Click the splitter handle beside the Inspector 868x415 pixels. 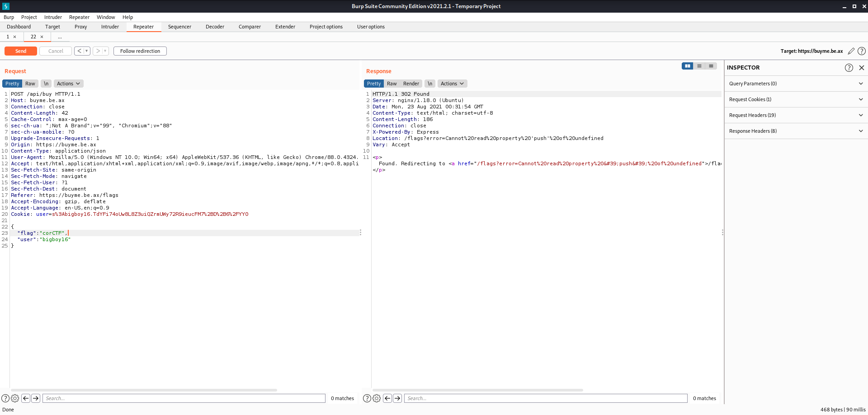point(722,233)
